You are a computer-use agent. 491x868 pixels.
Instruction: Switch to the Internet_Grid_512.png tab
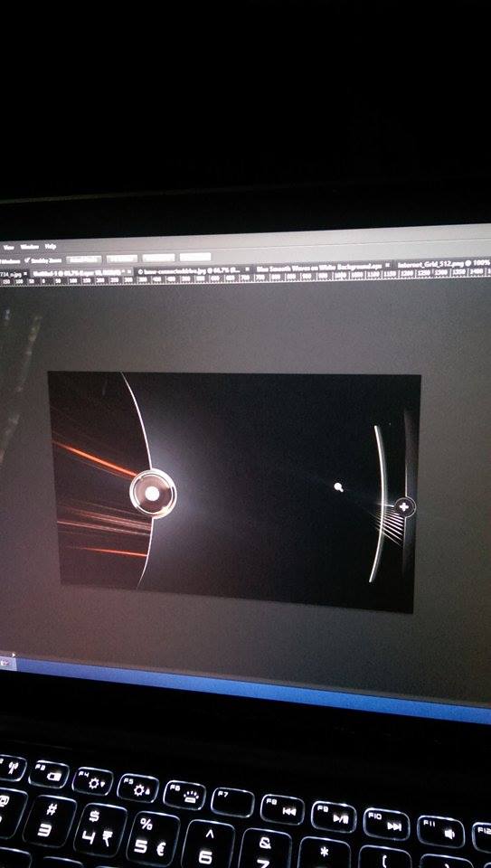(x=444, y=264)
